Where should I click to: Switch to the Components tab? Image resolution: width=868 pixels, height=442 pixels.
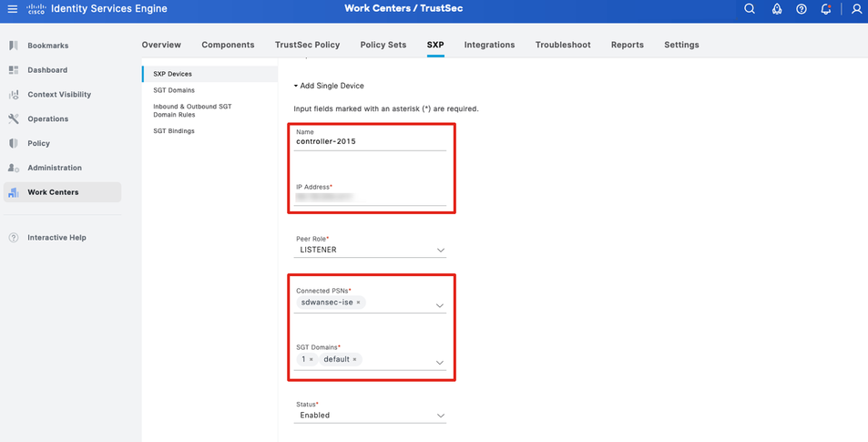pos(228,45)
